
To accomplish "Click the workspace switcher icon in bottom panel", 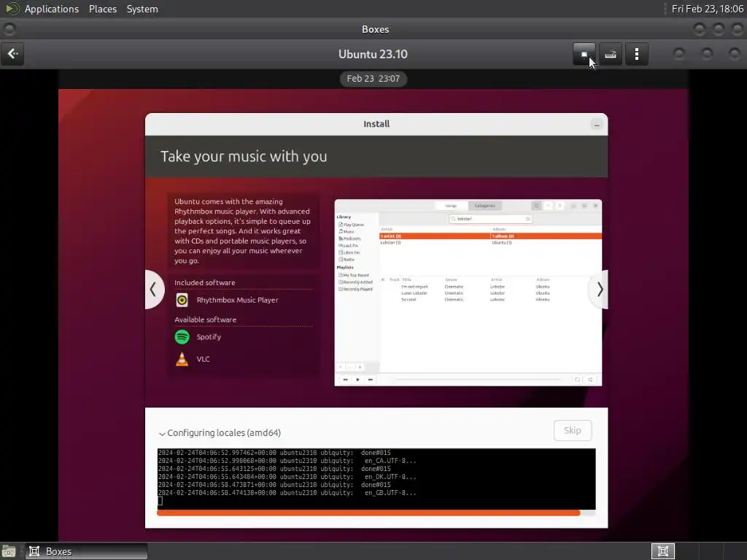I will tap(662, 551).
